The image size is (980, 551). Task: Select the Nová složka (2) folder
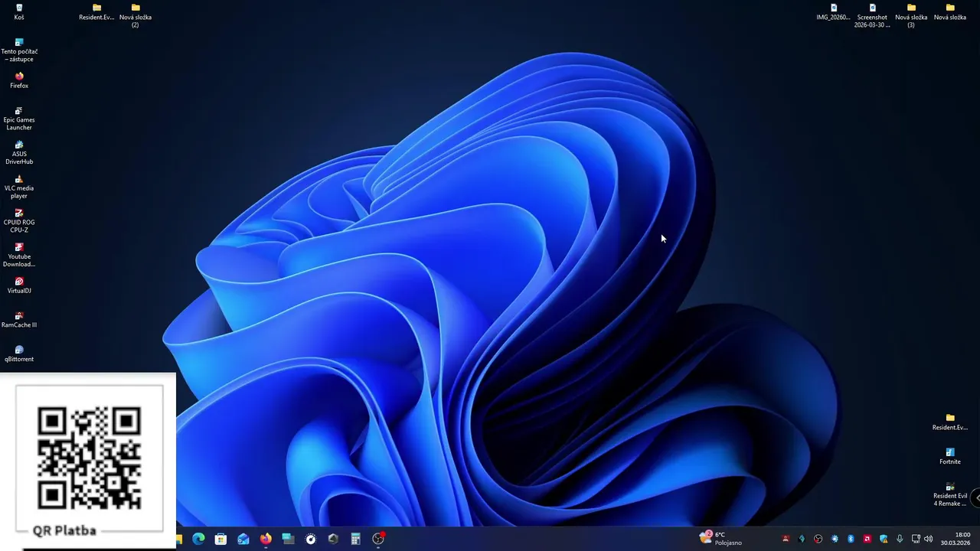pos(136,15)
